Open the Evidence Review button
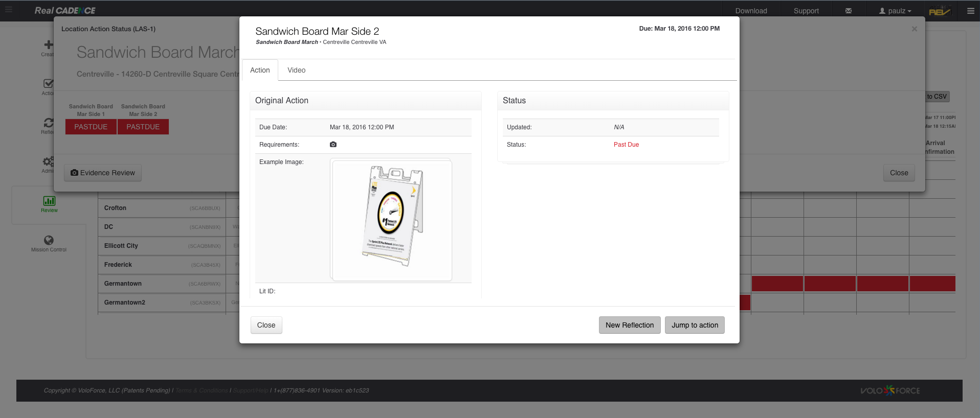The width and height of the screenshot is (980, 418). (x=103, y=173)
